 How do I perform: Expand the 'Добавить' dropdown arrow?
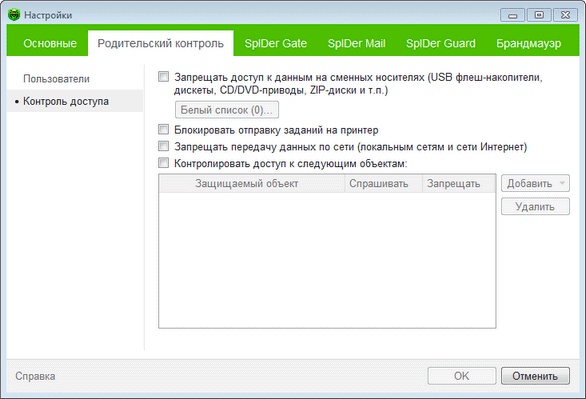click(562, 183)
